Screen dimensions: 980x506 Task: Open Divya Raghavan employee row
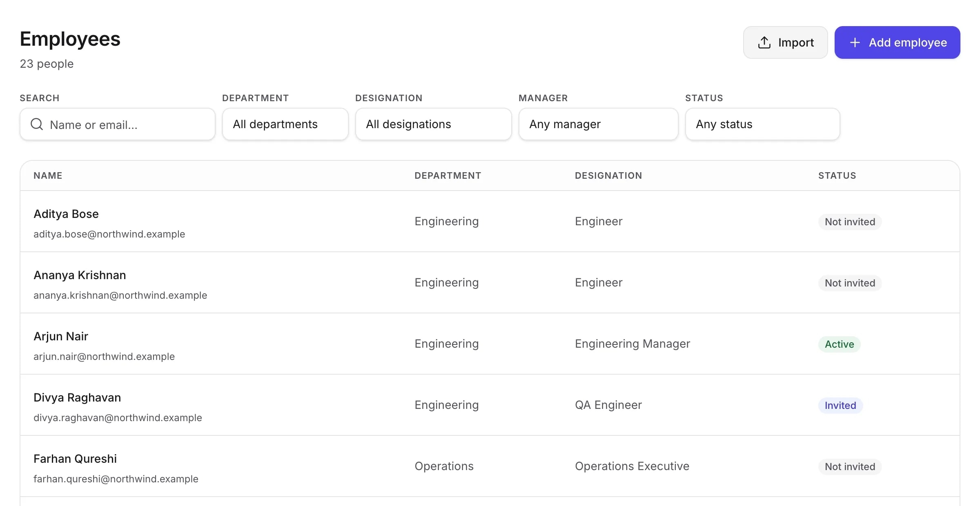490,405
